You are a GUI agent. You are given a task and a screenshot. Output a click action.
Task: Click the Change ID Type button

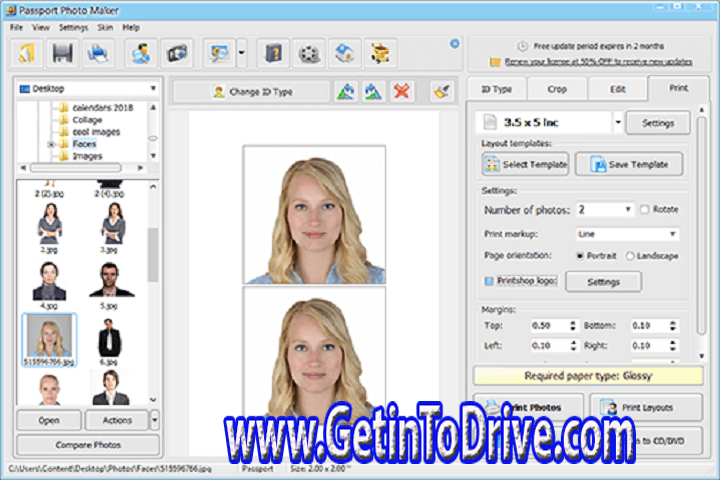tap(252, 91)
